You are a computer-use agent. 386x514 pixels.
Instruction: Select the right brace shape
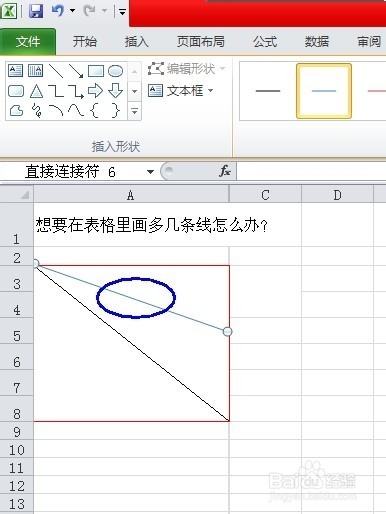(115, 110)
